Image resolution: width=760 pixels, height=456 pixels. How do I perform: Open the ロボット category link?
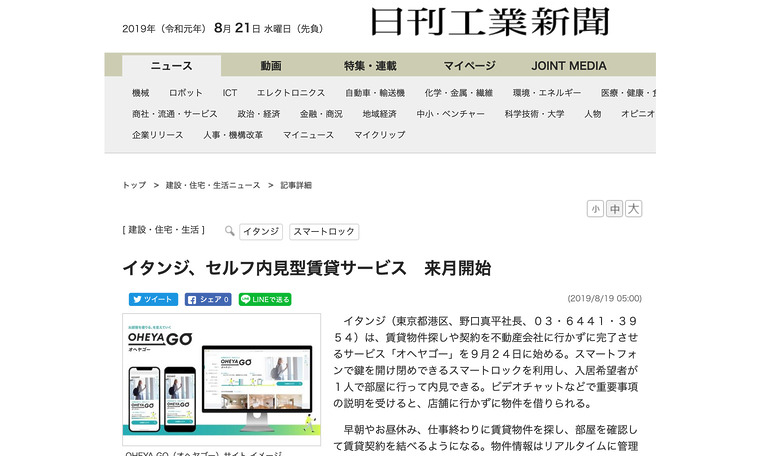pos(186,92)
